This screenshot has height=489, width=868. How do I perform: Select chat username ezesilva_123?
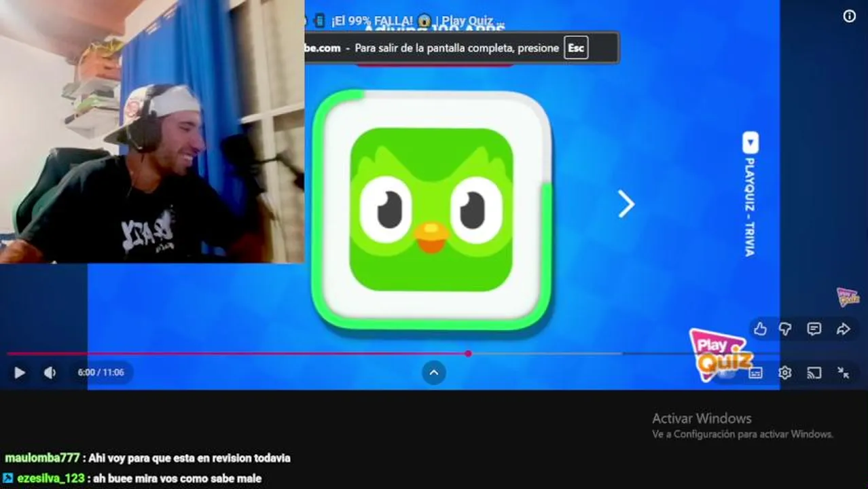(x=51, y=478)
